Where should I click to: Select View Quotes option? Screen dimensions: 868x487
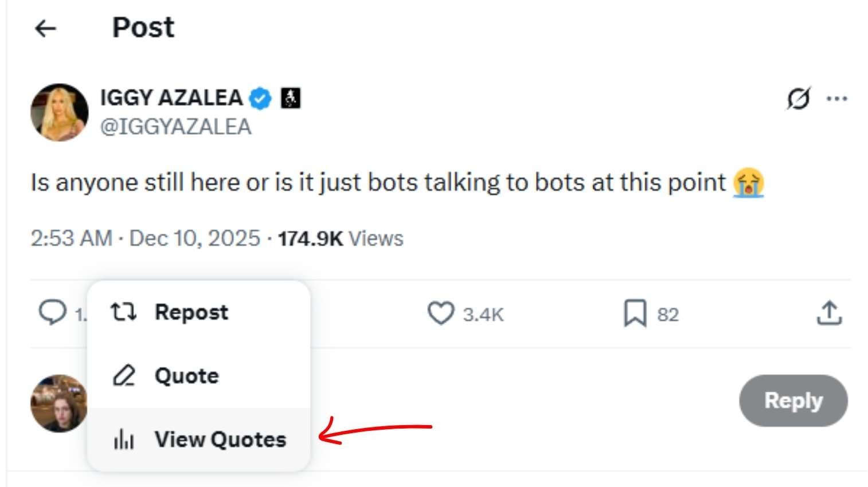click(x=221, y=439)
